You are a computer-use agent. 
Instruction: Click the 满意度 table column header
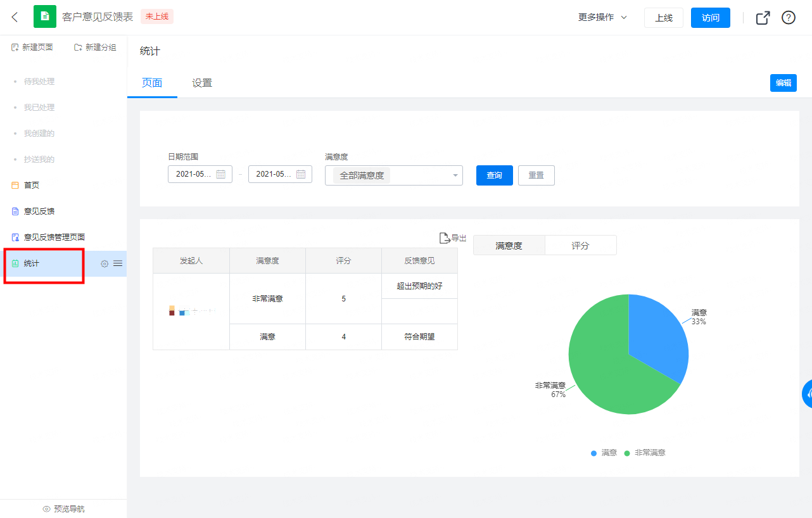(267, 261)
